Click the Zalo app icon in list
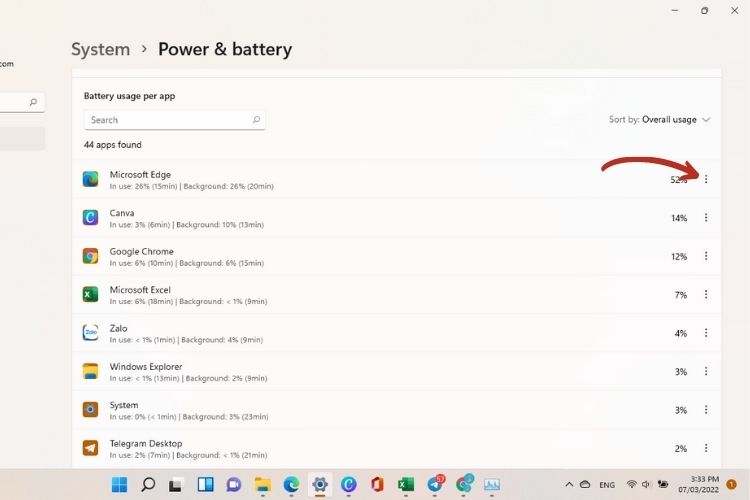Viewport: 750px width, 500px height. 90,333
